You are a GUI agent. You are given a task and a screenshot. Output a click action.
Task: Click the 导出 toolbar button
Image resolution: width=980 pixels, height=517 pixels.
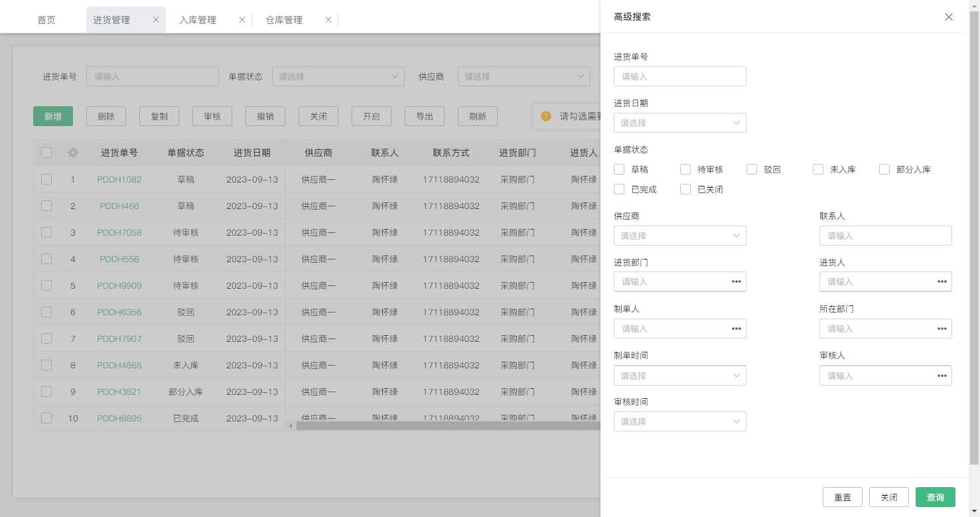[x=425, y=116]
